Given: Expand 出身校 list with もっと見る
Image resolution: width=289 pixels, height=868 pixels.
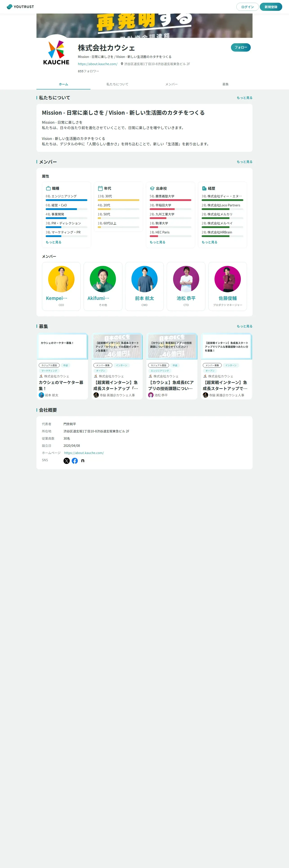Looking at the screenshot, I should (158, 242).
